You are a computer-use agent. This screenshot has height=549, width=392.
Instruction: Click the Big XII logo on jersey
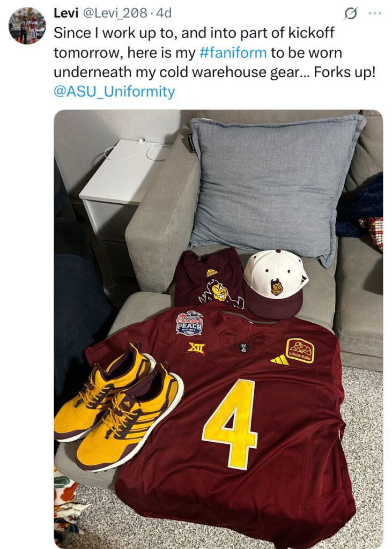pyautogui.click(x=196, y=347)
